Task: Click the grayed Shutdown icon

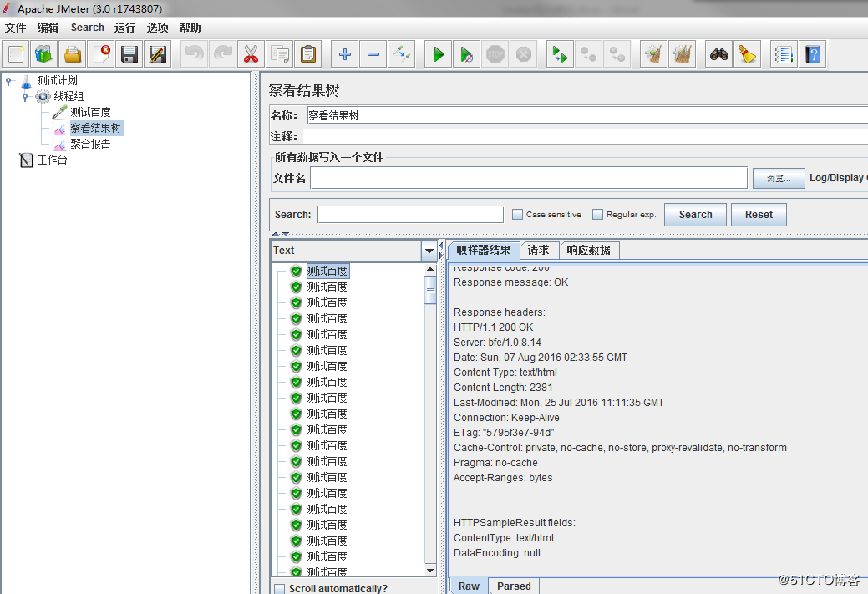Action: (x=524, y=54)
